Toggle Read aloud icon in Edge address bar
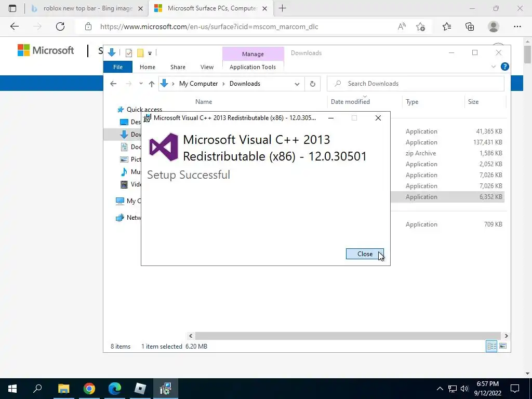The image size is (532, 399). click(402, 26)
